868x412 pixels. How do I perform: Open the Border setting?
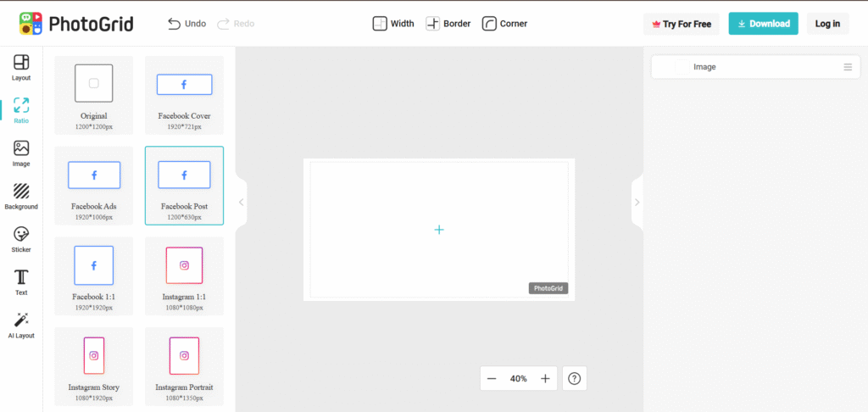(448, 24)
